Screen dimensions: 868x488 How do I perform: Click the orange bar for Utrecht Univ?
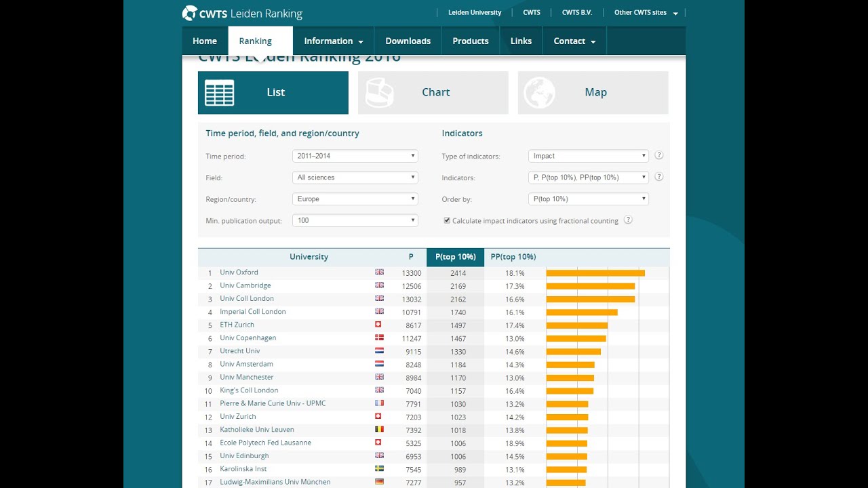pyautogui.click(x=574, y=352)
